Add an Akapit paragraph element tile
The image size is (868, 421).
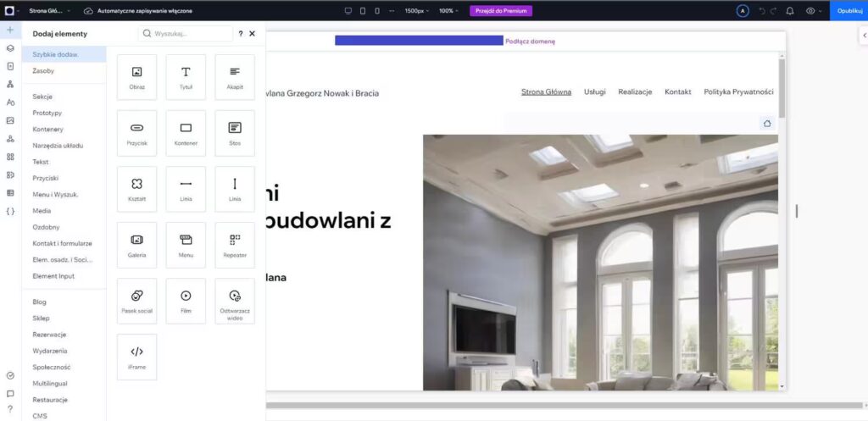235,77
